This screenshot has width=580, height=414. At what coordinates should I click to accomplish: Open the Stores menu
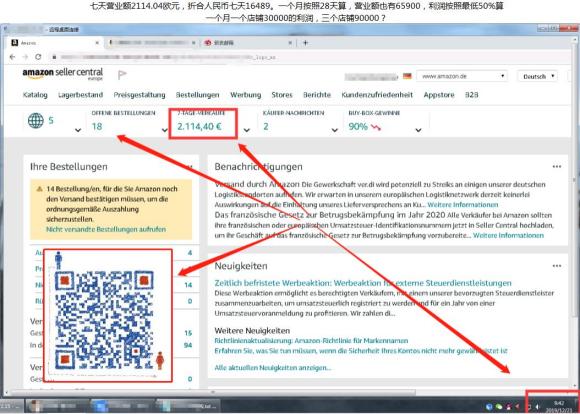282,95
